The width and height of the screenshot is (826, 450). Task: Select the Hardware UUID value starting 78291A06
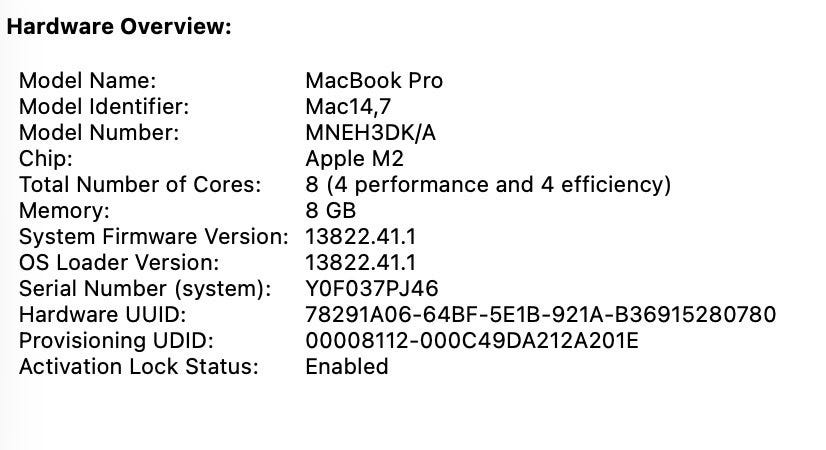(x=539, y=315)
